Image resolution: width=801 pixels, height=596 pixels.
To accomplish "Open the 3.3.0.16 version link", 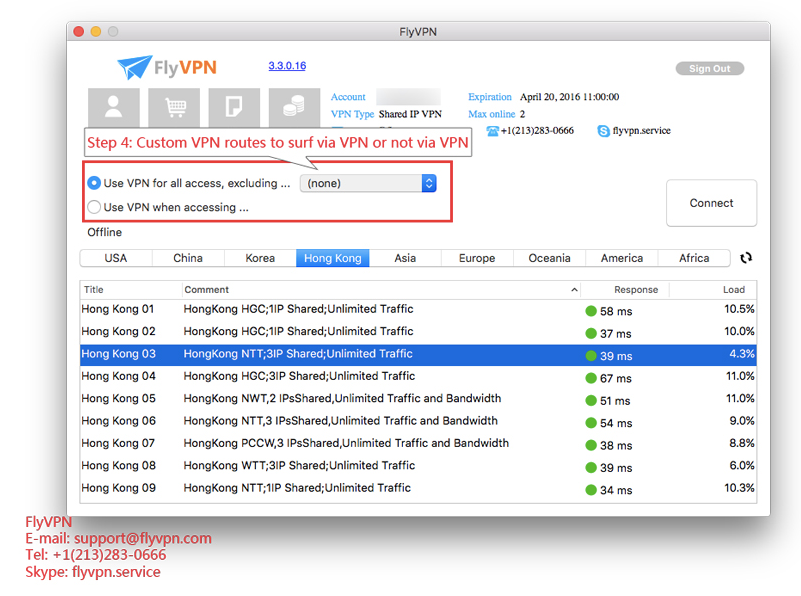I will (287, 65).
